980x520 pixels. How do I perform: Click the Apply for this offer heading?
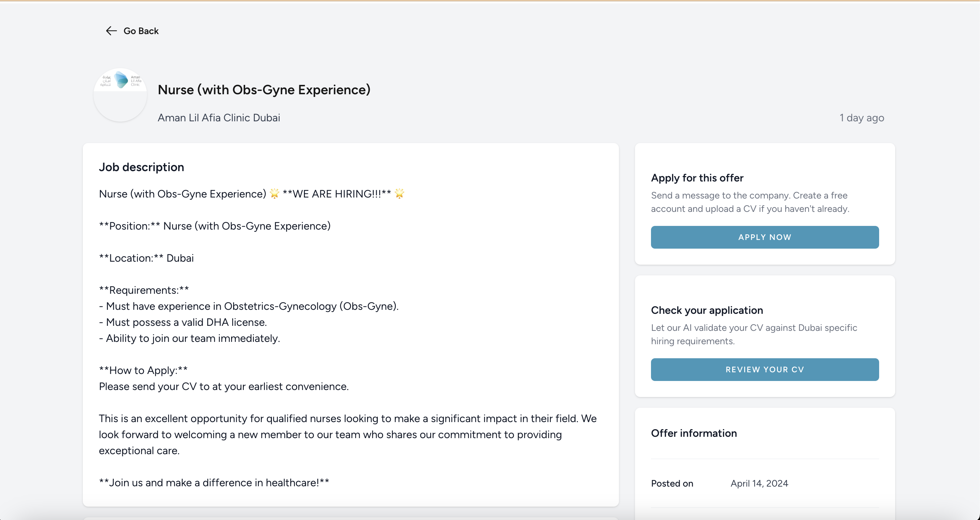[697, 178]
